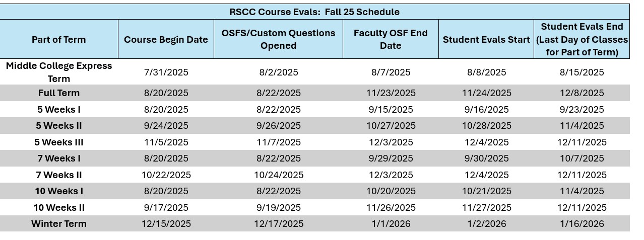Select the "OSFS/Custom Questions Opened" header cell

pyautogui.click(x=278, y=39)
